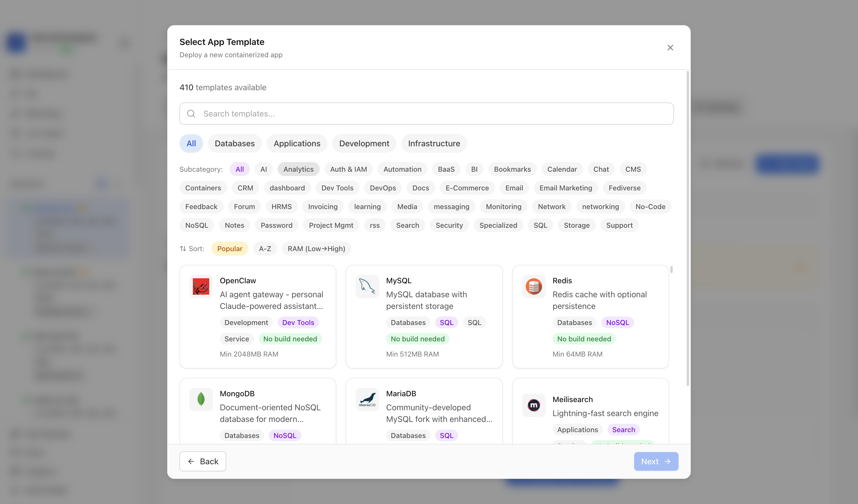Viewport: 858px width, 504px height.
Task: Filter by rss subcategory
Action: pos(375,225)
